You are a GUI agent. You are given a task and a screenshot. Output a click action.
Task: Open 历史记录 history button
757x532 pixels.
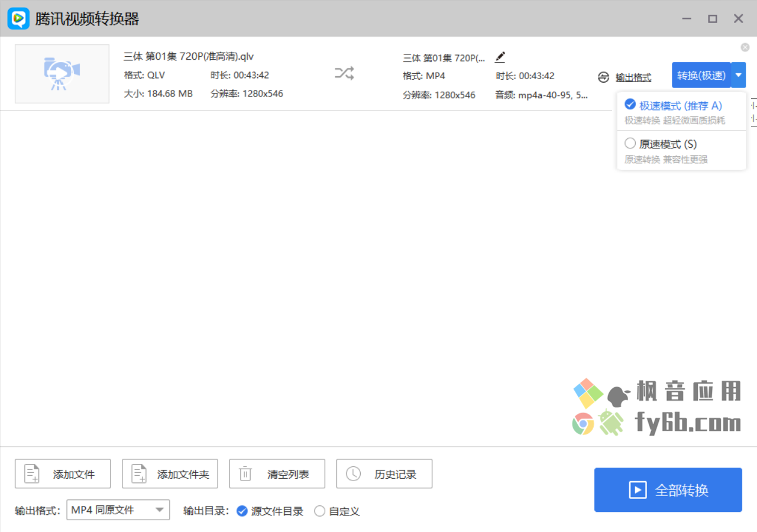click(x=384, y=473)
